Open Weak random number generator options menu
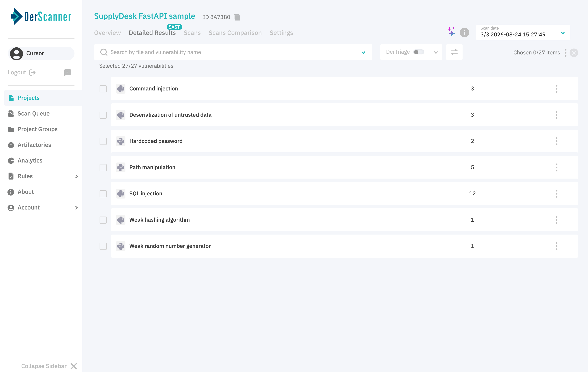Viewport: 588px width, 372px height. pos(556,246)
